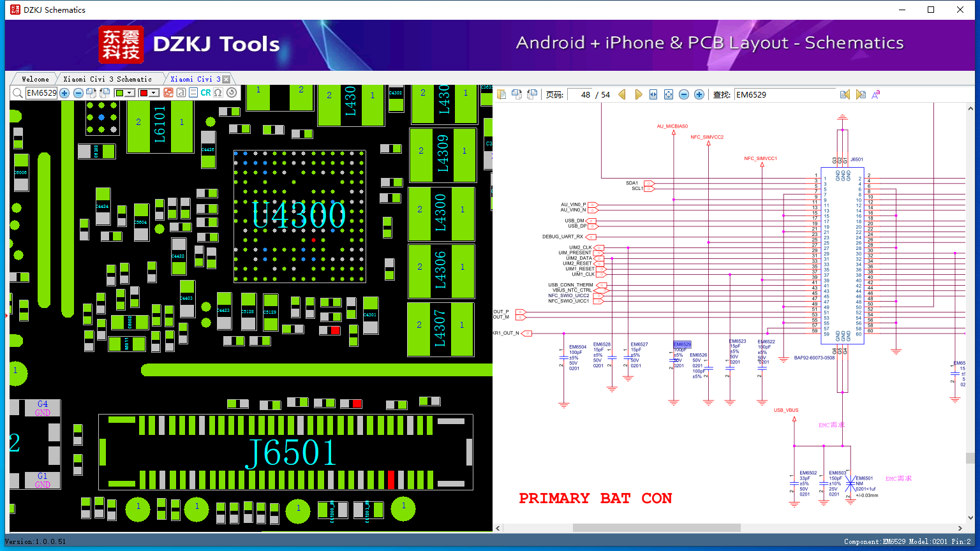
Task: Click the PRIMARY BAT CON title text
Action: [x=595, y=498]
